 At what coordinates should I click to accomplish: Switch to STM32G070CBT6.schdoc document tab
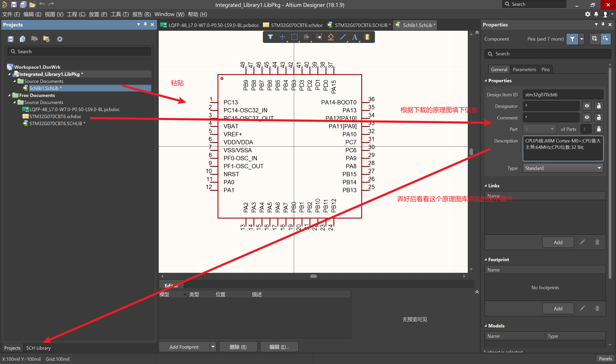click(293, 25)
